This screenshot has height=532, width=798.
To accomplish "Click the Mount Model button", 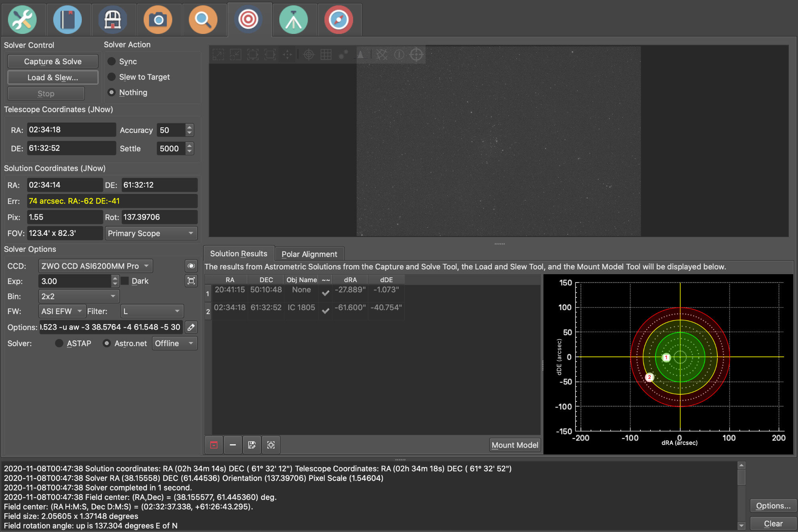I will pyautogui.click(x=515, y=445).
